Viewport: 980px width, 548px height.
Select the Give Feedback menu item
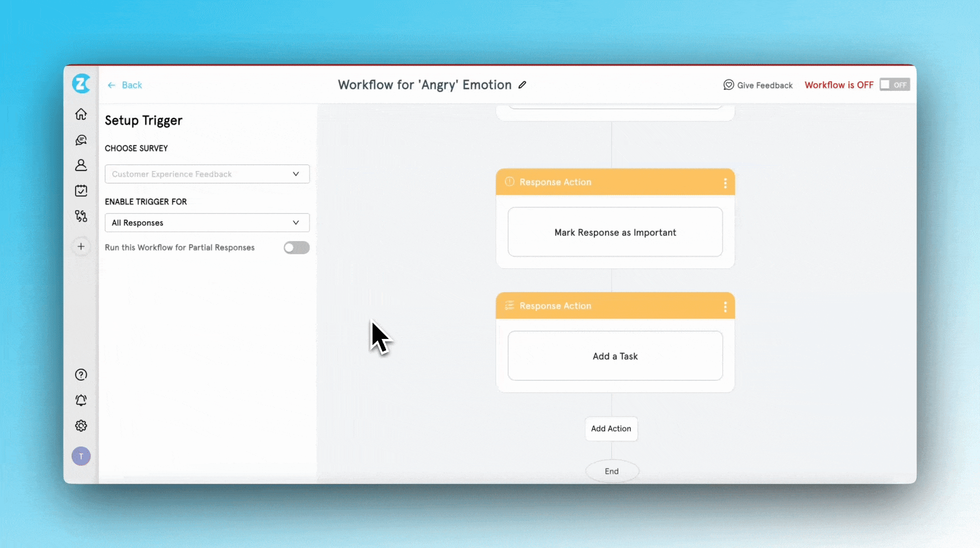pyautogui.click(x=758, y=85)
